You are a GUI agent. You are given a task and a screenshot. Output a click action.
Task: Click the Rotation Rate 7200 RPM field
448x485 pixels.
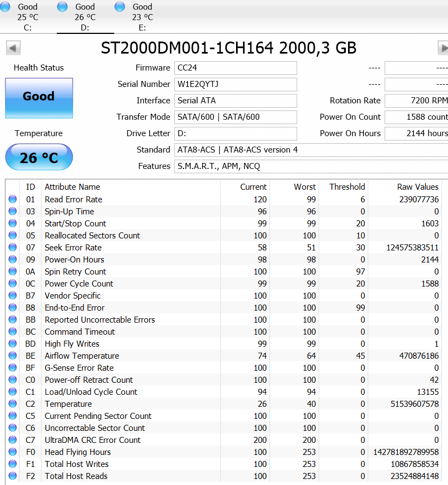(x=416, y=101)
